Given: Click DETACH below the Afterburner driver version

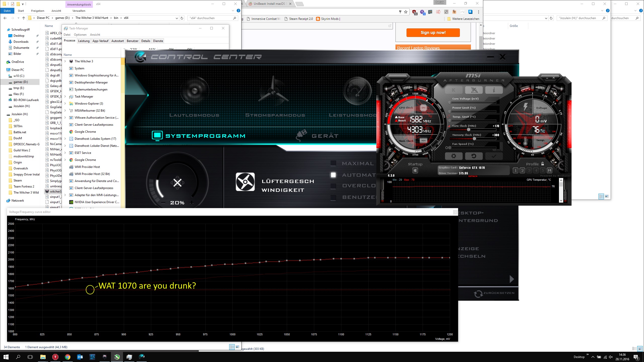Looking at the screenshot, I should tap(473, 176).
